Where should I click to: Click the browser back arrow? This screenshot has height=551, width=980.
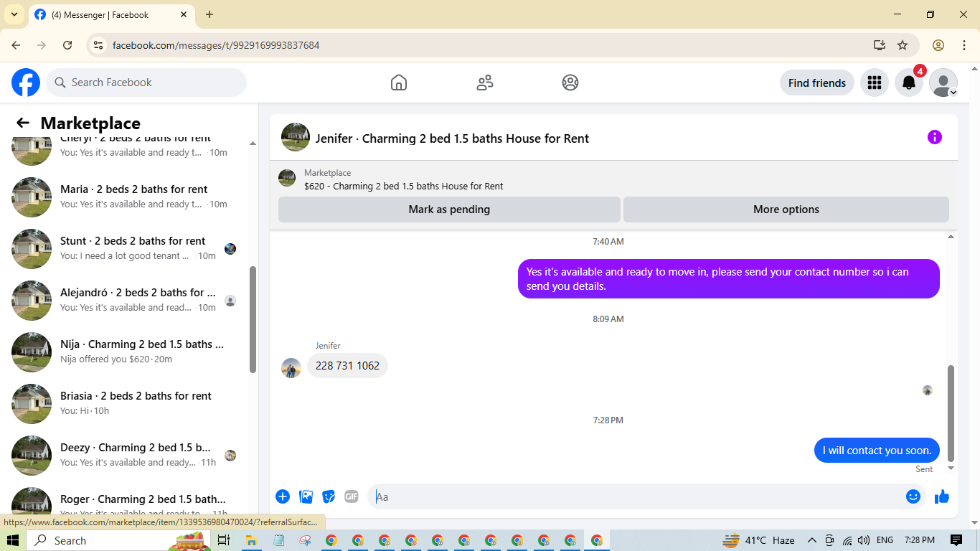coord(16,45)
